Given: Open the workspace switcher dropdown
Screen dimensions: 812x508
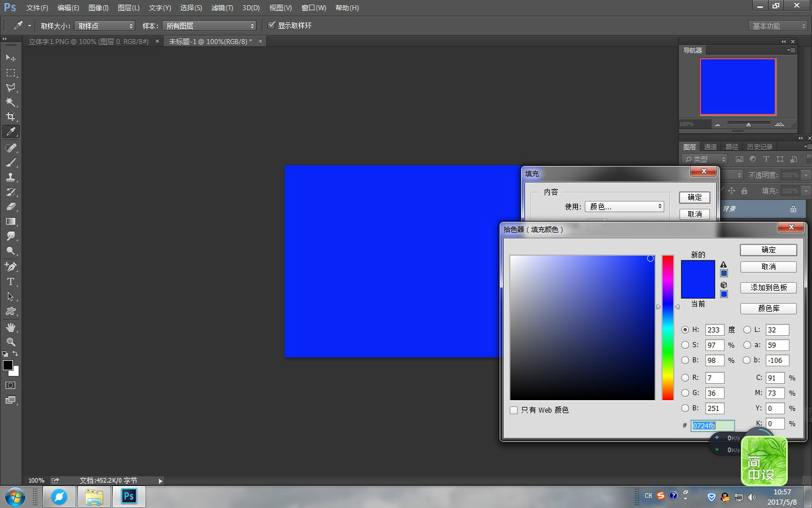Looking at the screenshot, I should (x=779, y=26).
